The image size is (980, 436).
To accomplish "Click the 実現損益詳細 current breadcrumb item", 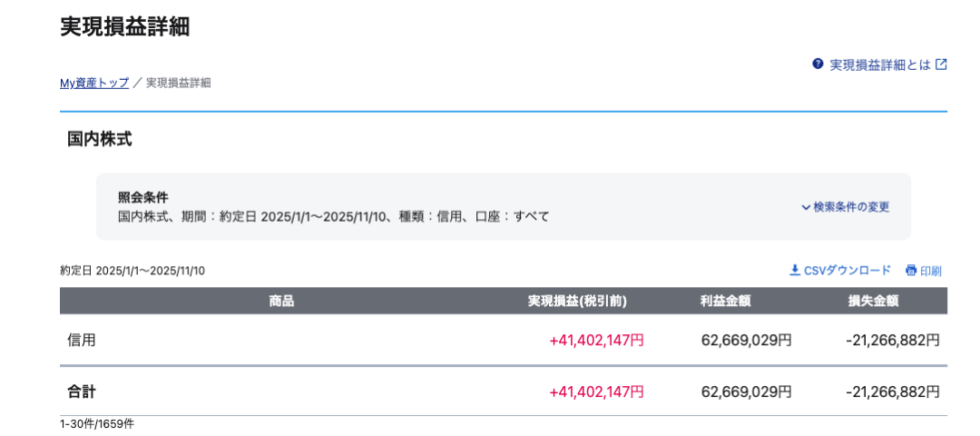I will coord(179,83).
